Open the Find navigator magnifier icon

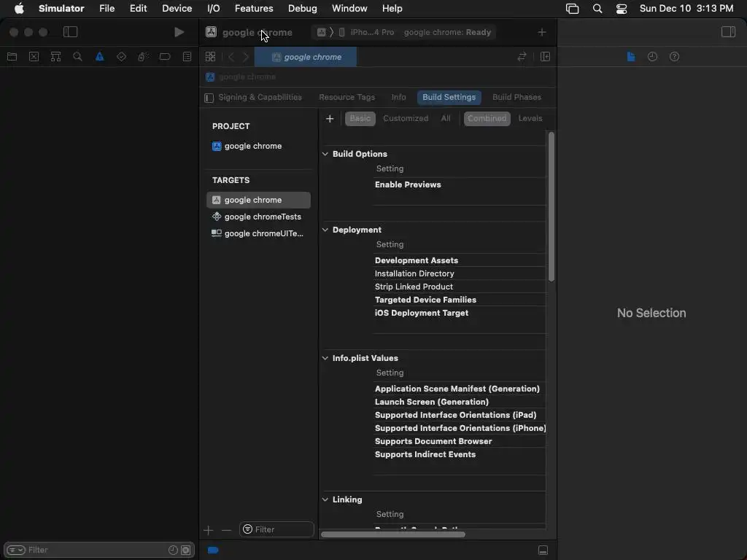click(77, 57)
